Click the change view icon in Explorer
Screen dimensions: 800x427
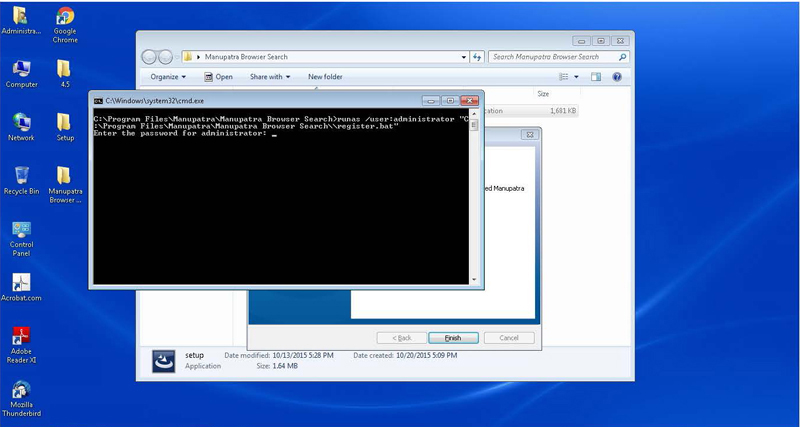[x=564, y=77]
